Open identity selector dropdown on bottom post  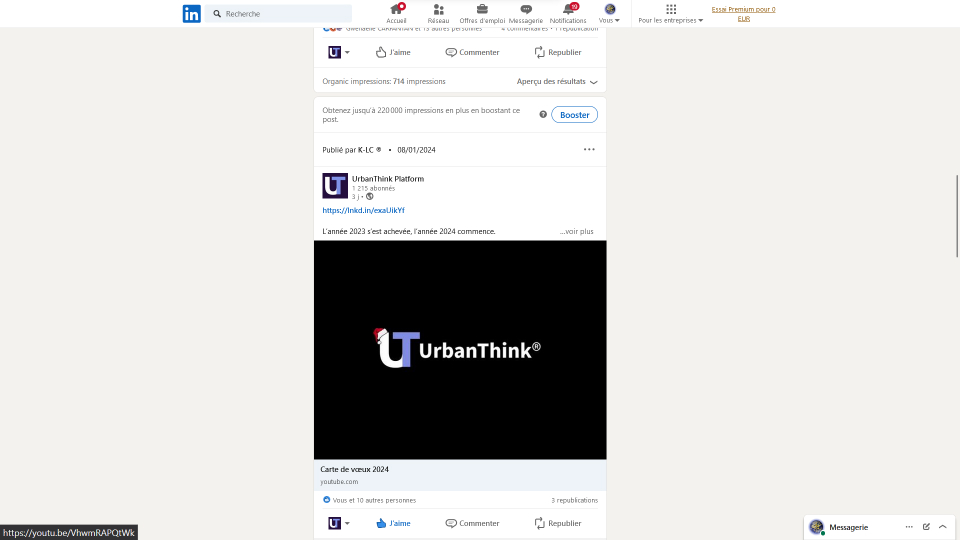pyautogui.click(x=339, y=523)
